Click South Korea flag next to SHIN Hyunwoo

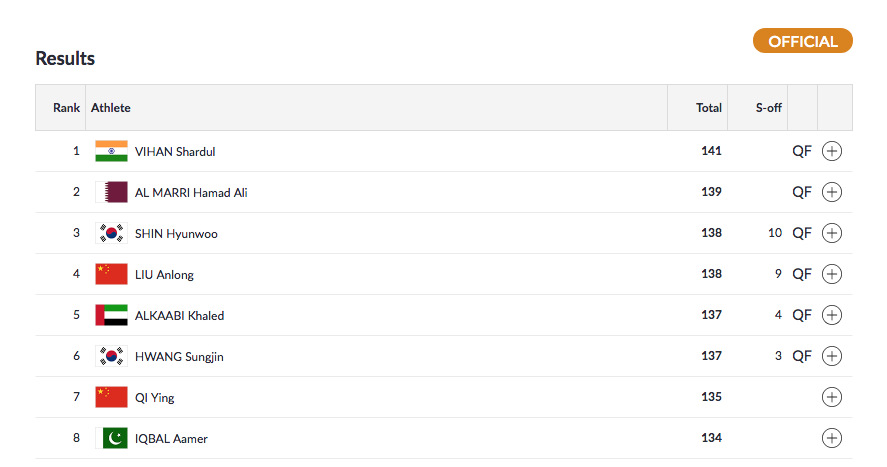coord(111,233)
